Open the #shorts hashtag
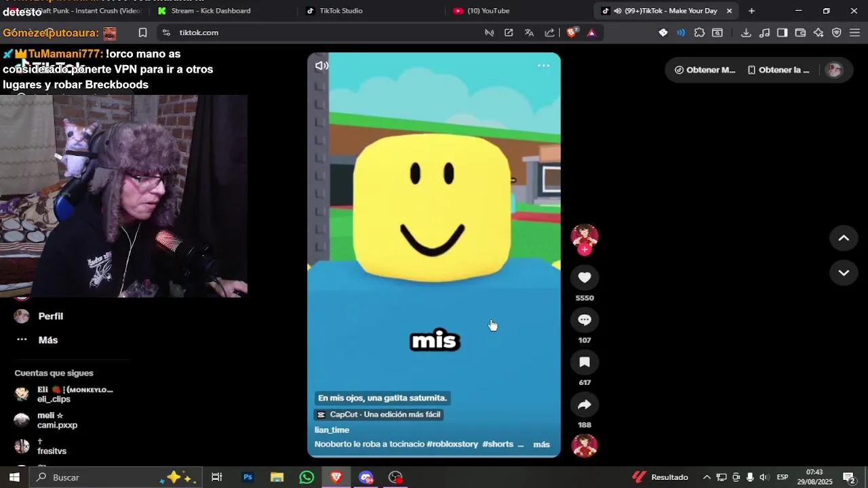868x488 pixels. click(x=498, y=445)
